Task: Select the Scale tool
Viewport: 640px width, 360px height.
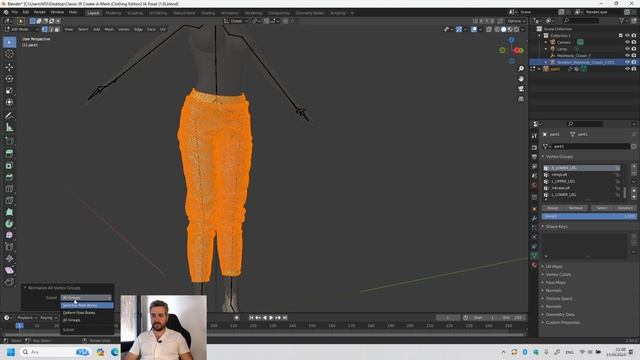Action: pos(9,91)
